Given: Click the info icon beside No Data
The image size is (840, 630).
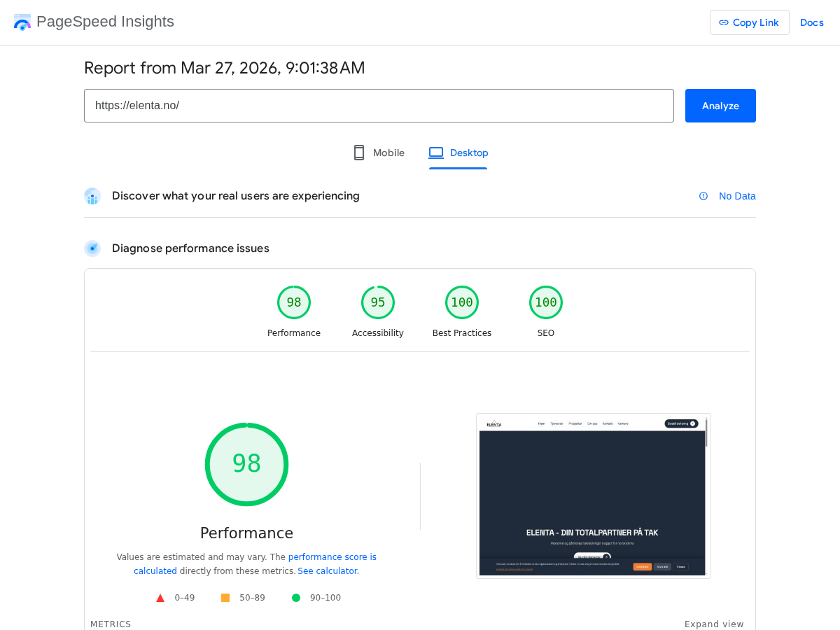Looking at the screenshot, I should 702,196.
